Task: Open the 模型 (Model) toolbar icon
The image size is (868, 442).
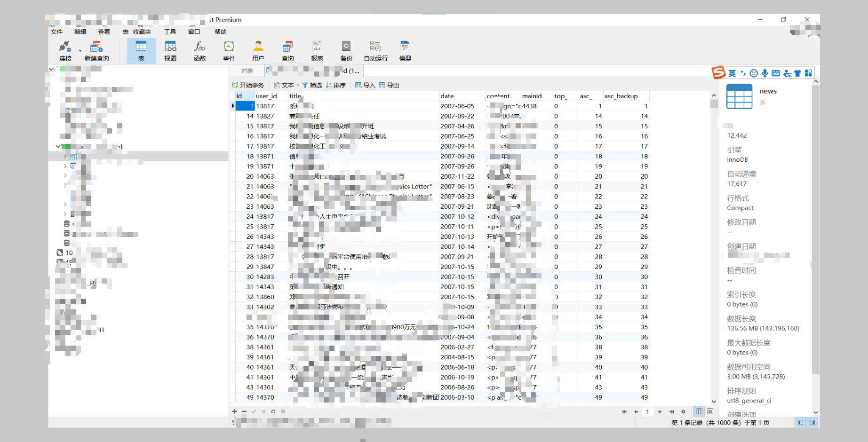Action: tap(405, 51)
